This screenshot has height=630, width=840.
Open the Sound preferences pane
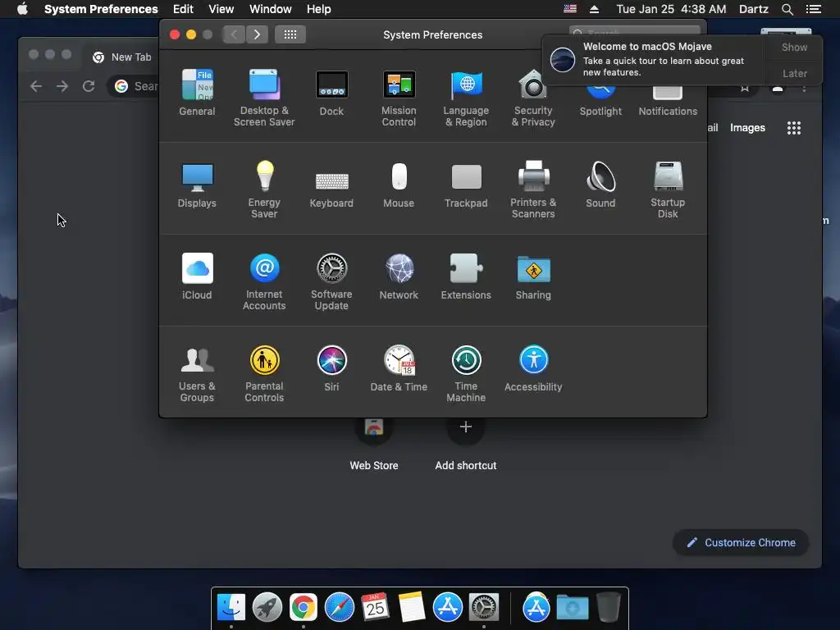(600, 185)
